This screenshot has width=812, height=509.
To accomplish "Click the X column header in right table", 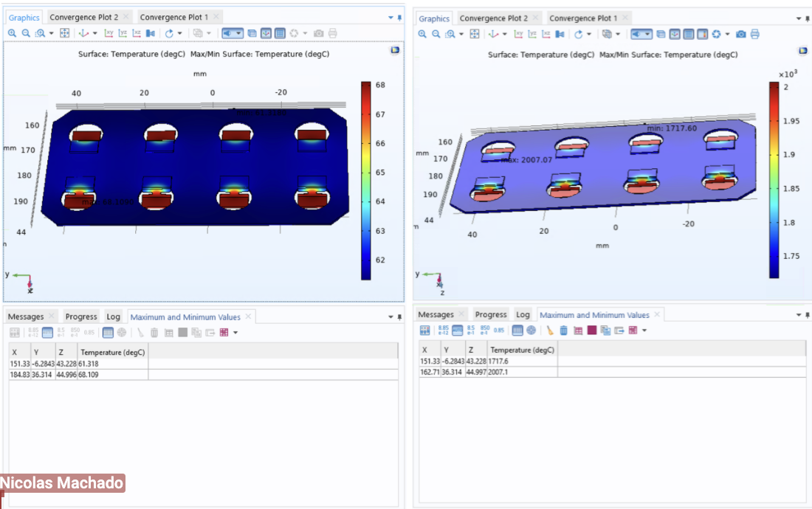I will pyautogui.click(x=430, y=350).
